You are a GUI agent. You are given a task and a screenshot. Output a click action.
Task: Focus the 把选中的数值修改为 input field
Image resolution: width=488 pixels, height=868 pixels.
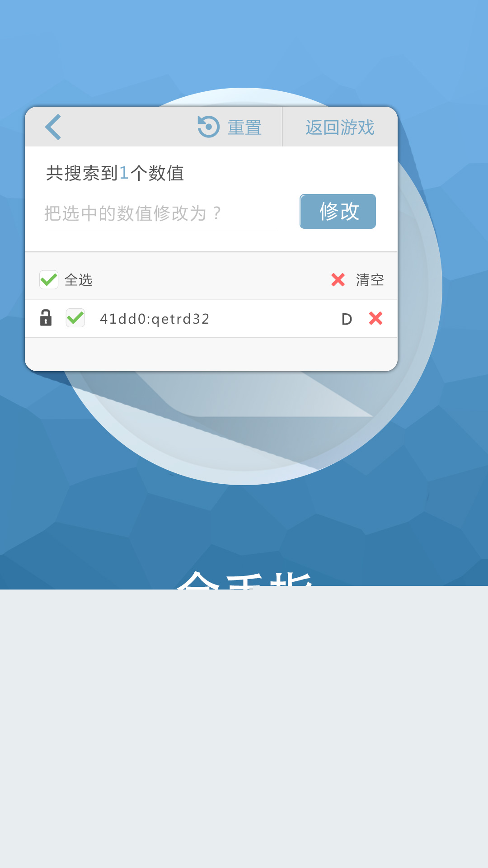coord(160,213)
